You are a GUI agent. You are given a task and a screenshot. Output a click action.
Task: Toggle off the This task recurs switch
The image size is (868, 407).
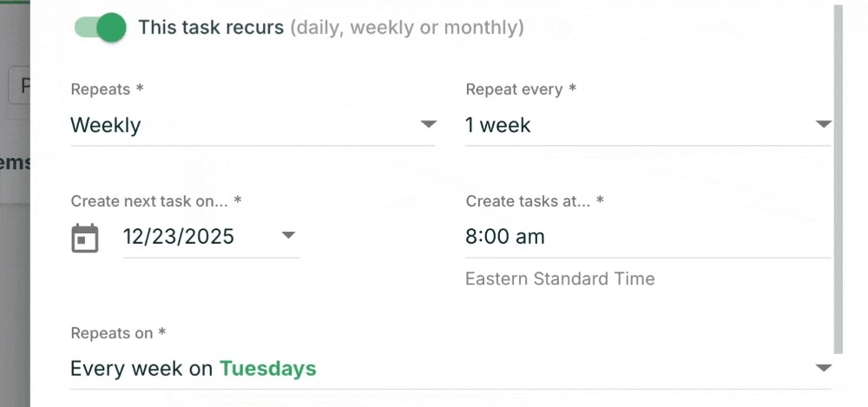tap(101, 28)
